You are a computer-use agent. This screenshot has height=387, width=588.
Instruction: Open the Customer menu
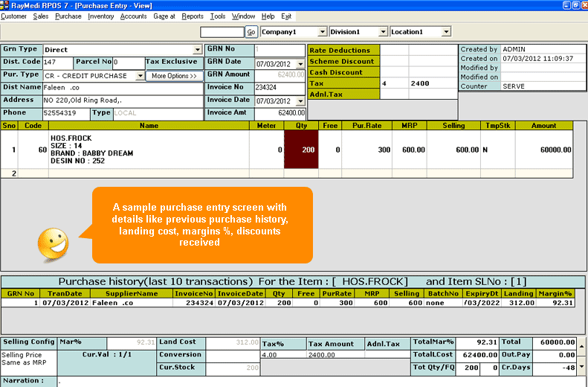[x=13, y=16]
